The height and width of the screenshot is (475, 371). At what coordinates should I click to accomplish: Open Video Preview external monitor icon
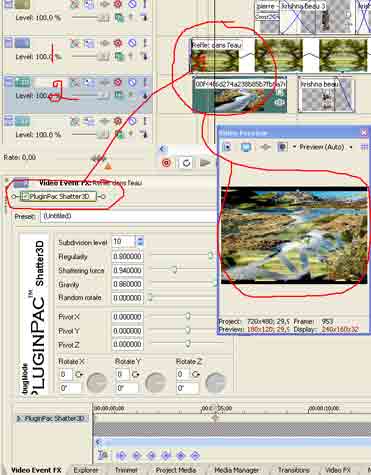pyautogui.click(x=246, y=147)
